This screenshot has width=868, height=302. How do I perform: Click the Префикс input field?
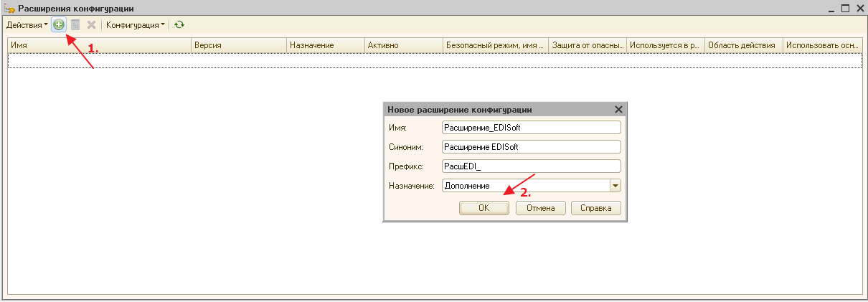click(531, 166)
